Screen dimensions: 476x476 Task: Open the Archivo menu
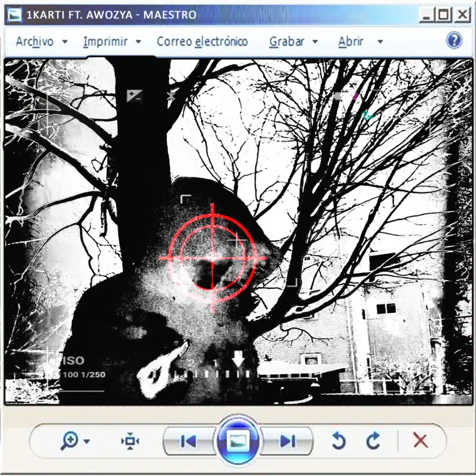point(35,41)
